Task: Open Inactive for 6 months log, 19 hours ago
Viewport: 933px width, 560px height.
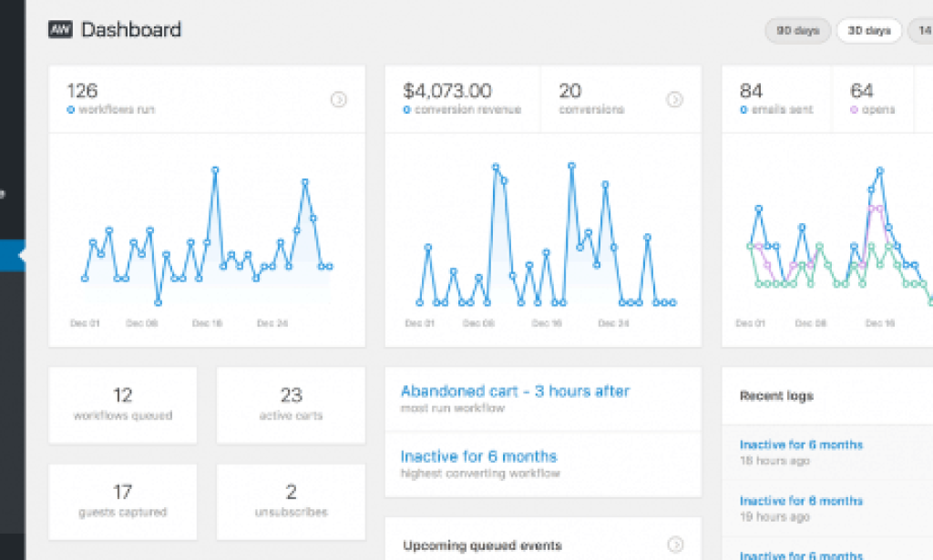Action: click(801, 501)
